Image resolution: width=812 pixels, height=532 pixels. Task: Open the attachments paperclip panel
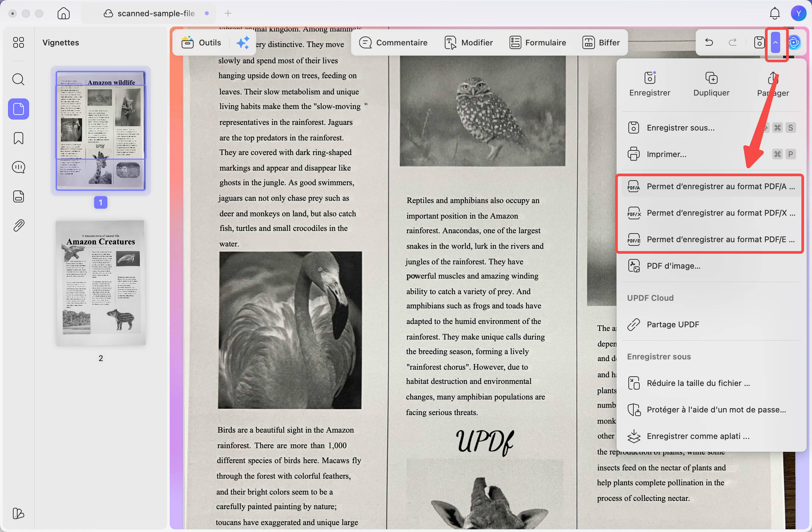click(x=19, y=225)
